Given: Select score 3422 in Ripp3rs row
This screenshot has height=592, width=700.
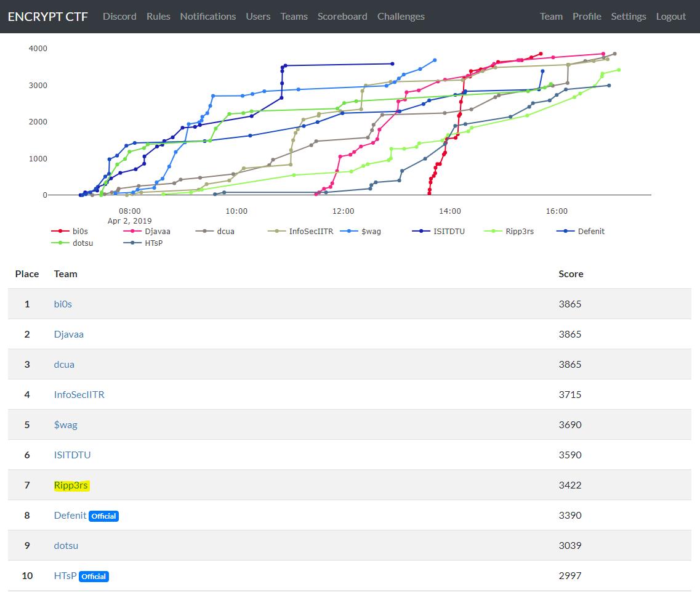Looking at the screenshot, I should pyautogui.click(x=570, y=485).
